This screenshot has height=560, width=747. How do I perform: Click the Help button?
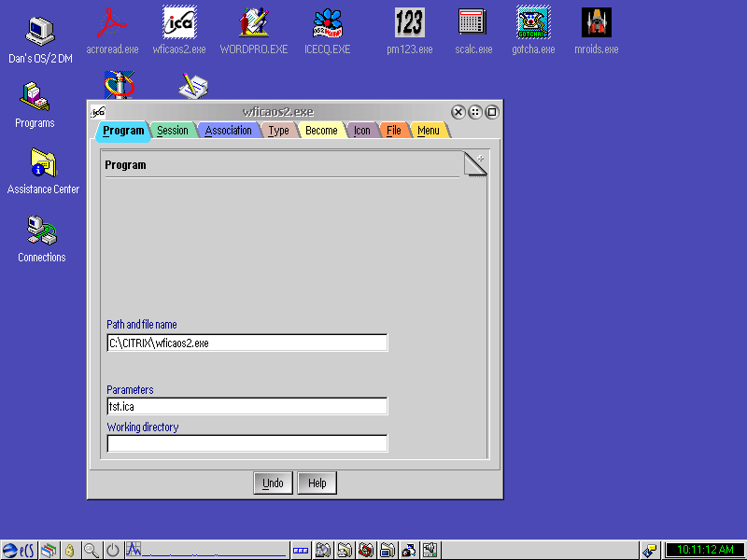click(317, 483)
